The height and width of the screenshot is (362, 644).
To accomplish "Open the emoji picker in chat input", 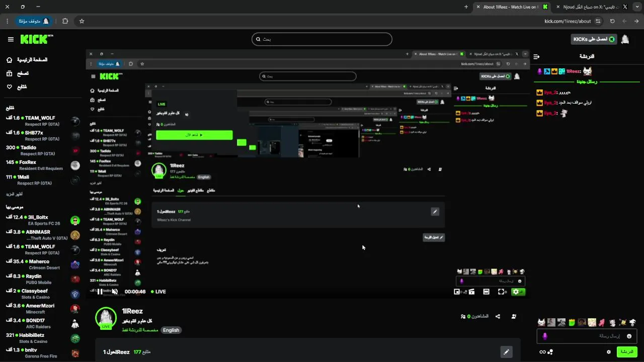I will [x=629, y=336].
